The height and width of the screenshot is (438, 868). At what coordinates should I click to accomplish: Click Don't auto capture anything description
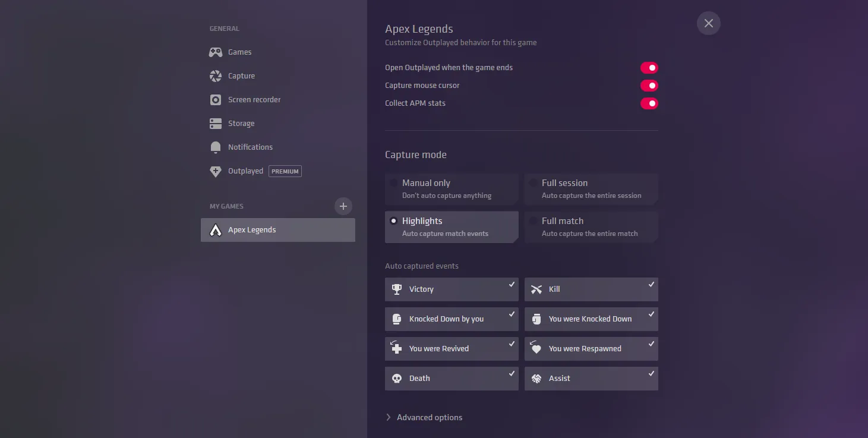[x=447, y=196]
